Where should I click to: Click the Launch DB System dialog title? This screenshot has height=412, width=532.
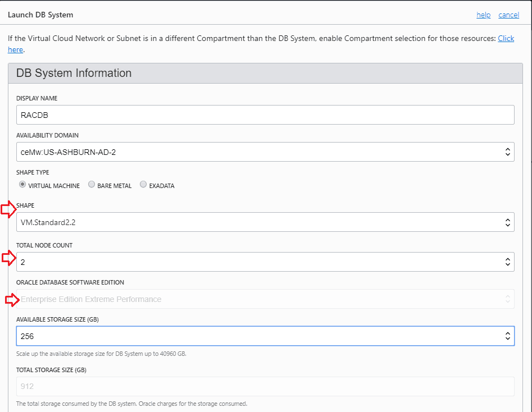tap(40, 15)
